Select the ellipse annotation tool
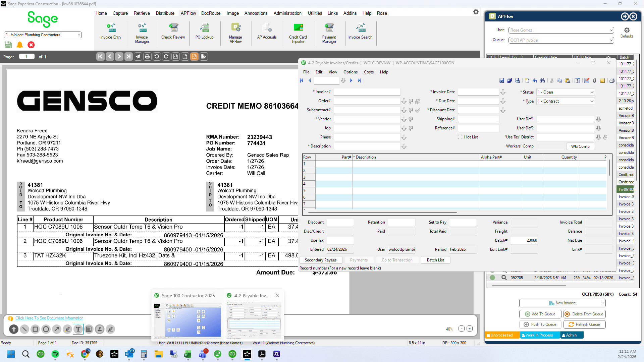The width and height of the screenshot is (644, 362). (46, 329)
